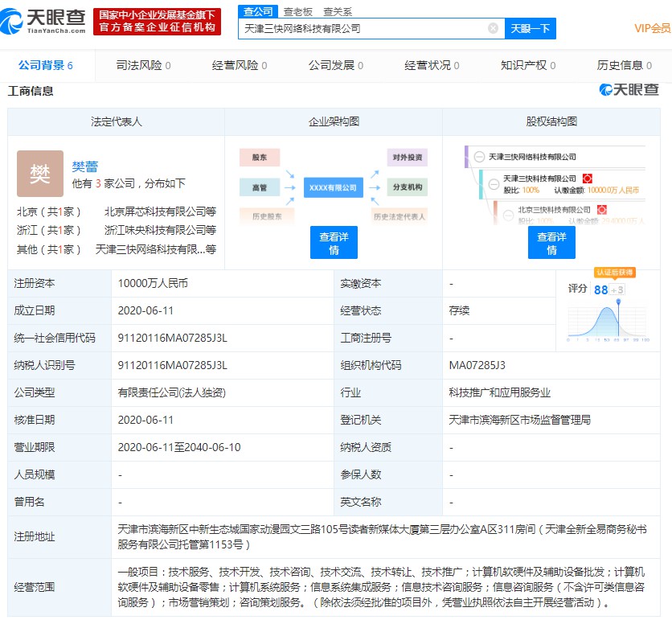Click the 存续 operating status value

click(459, 310)
